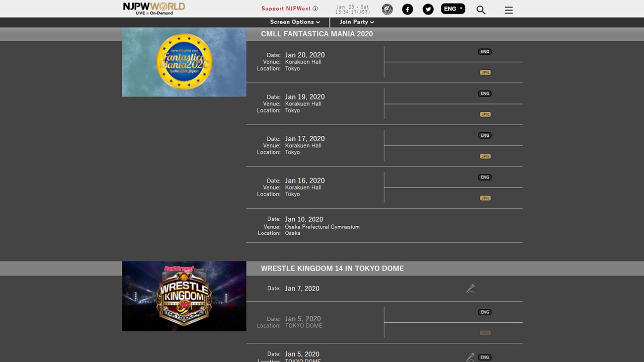The image size is (644, 362).
Task: Select ENG commentary for Jan 19, 2020
Action: [485, 94]
